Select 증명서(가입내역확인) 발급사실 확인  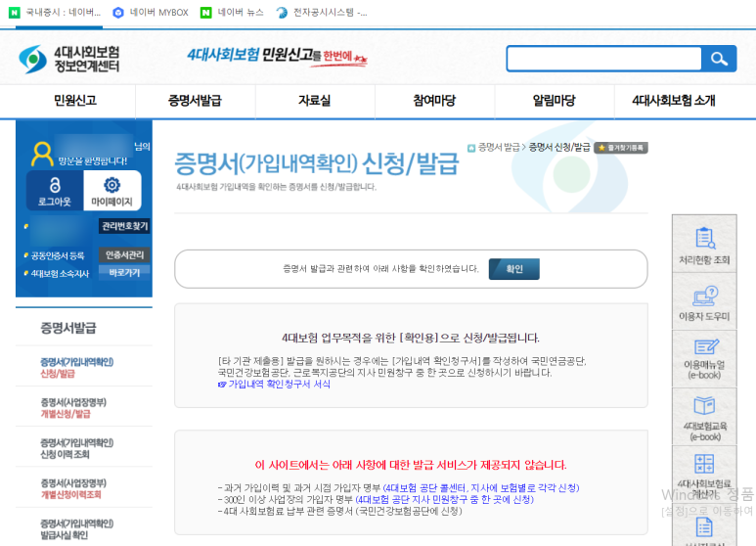[x=76, y=529]
